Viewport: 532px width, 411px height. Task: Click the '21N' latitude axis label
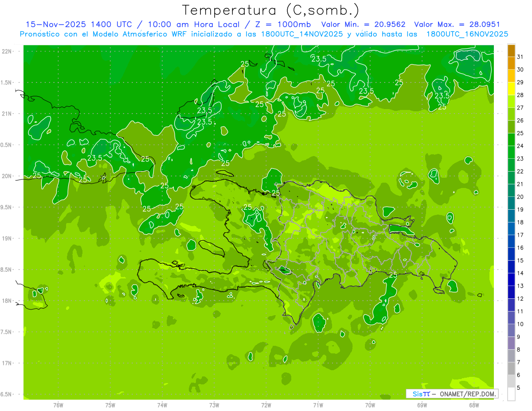pyautogui.click(x=7, y=114)
